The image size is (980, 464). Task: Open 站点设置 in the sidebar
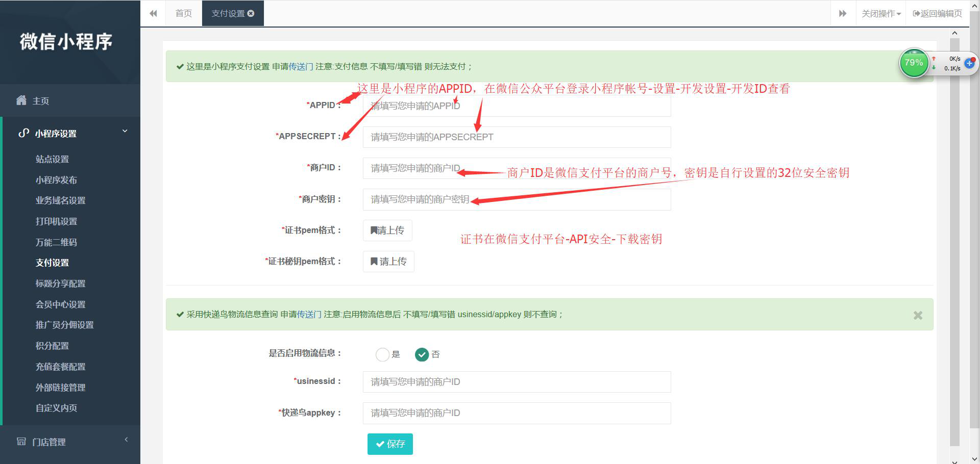(52, 159)
